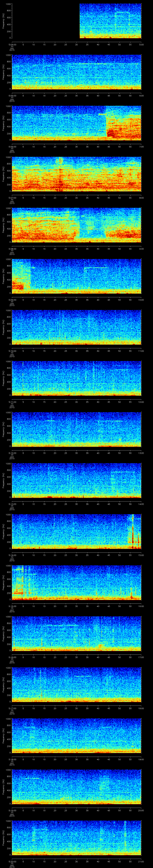This screenshot has height=868, width=153.
Task: Open the spectrogram panel starting at 5:15:00
Action: click(x=77, y=582)
